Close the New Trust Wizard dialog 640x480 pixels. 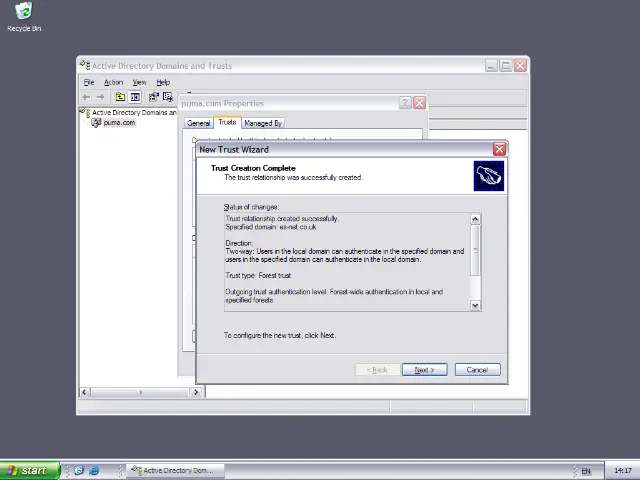[499, 149]
